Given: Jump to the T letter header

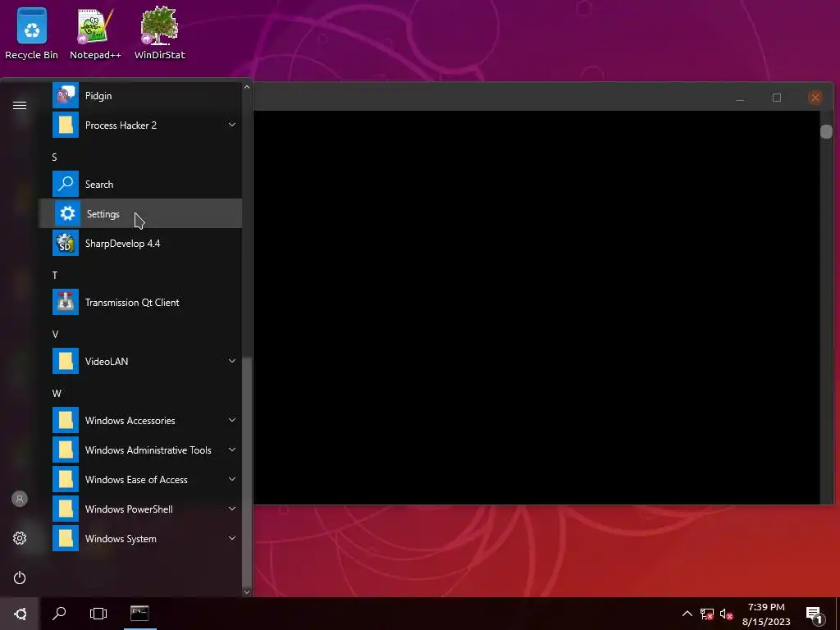Looking at the screenshot, I should tap(54, 276).
